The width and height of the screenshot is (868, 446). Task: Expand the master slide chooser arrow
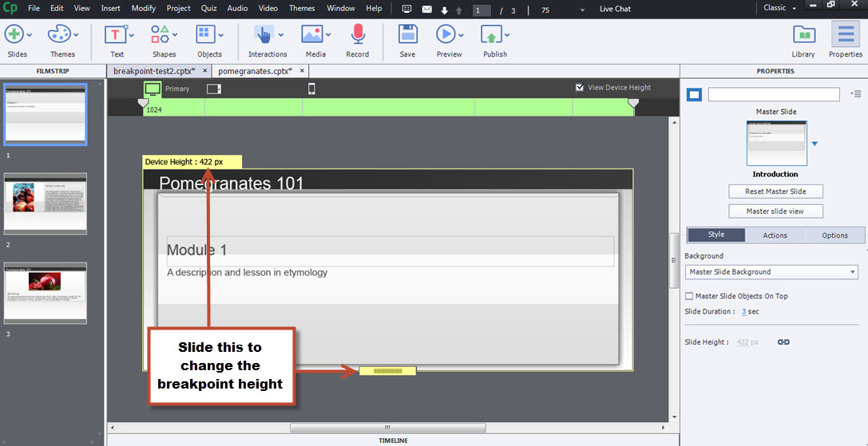pyautogui.click(x=814, y=144)
